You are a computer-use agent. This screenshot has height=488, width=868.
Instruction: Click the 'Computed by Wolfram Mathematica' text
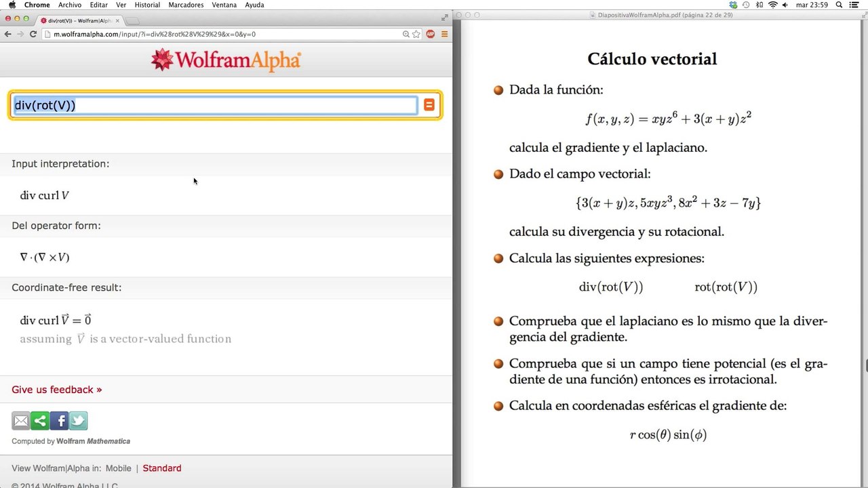[x=71, y=441]
